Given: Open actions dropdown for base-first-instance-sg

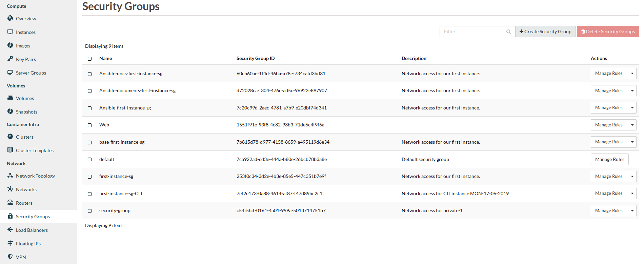Looking at the screenshot, I should (x=632, y=142).
